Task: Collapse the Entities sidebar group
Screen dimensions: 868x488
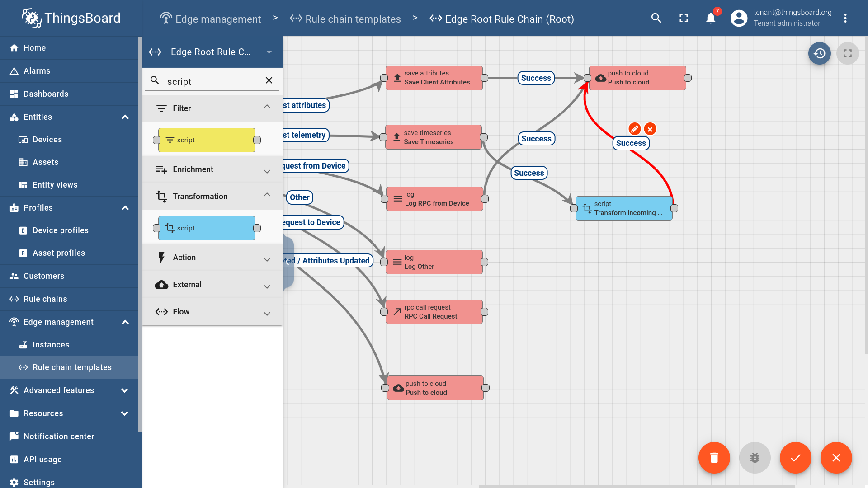Action: pos(125,117)
